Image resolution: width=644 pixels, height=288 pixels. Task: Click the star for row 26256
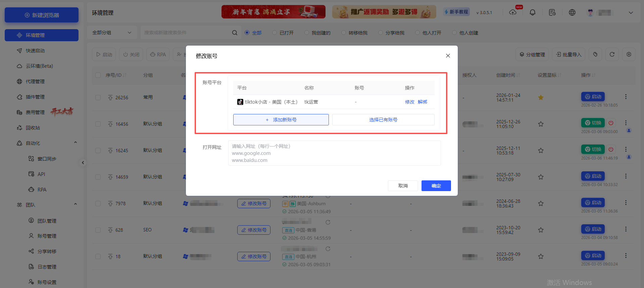[541, 98]
